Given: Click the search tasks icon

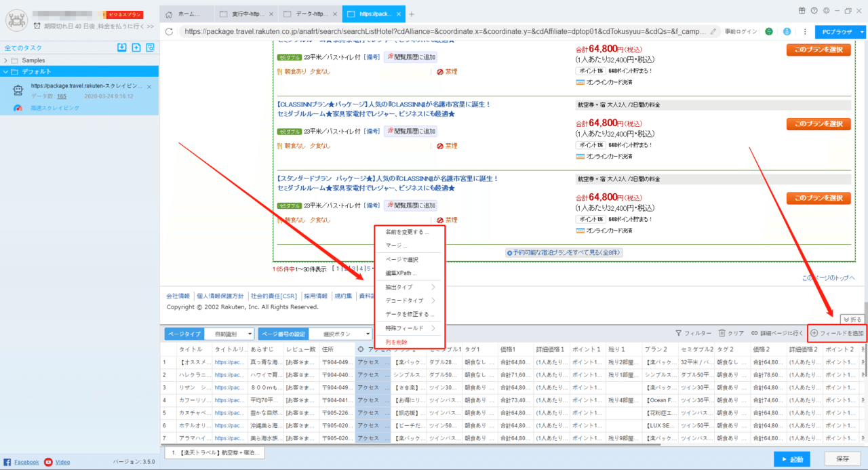Looking at the screenshot, I should tap(150, 47).
